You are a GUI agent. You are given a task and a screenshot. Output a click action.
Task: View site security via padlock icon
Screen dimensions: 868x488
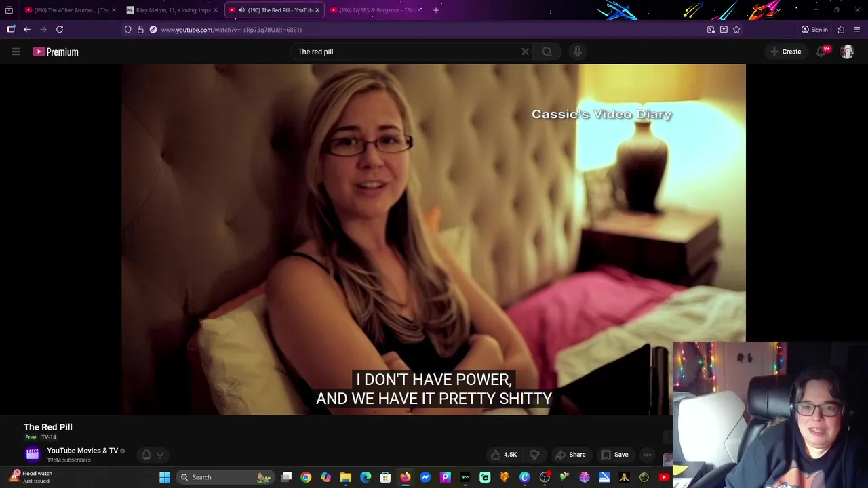tap(140, 30)
